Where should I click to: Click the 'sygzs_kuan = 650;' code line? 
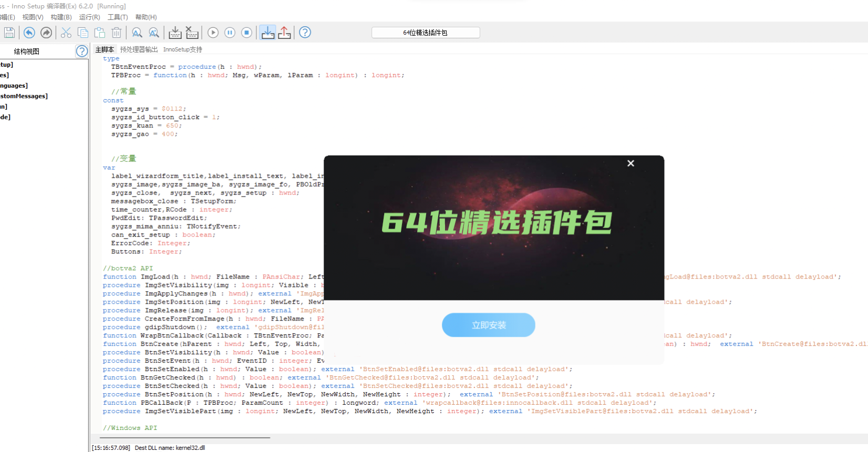(x=147, y=126)
